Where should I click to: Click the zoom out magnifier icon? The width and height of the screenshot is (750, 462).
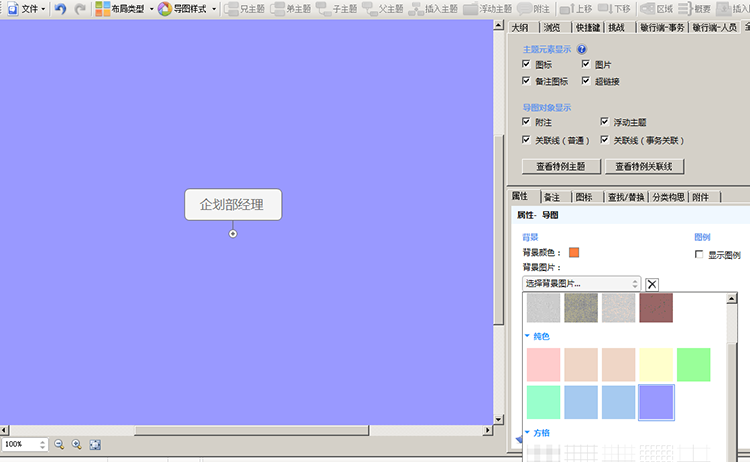tap(59, 444)
